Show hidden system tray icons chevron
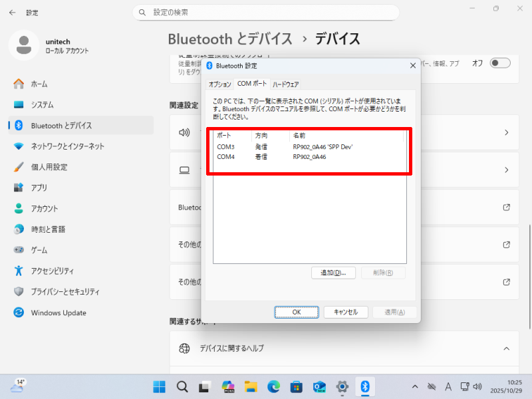The image size is (532, 399). 415,386
